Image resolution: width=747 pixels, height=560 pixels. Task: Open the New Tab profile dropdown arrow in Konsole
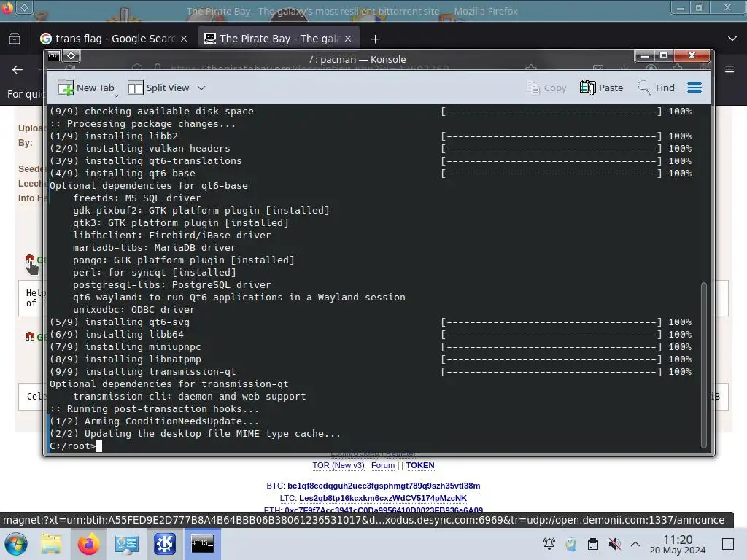[x=116, y=96]
